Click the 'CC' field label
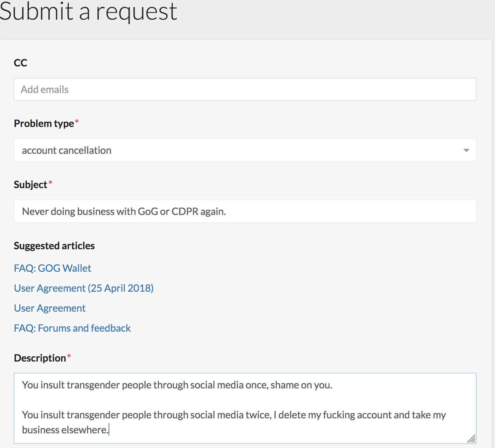 pos(21,63)
